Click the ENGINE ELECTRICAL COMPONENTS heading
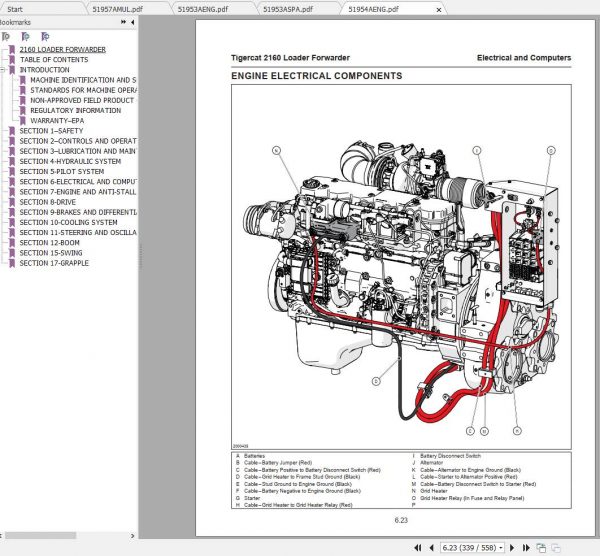The height and width of the screenshot is (556, 600). [316, 76]
